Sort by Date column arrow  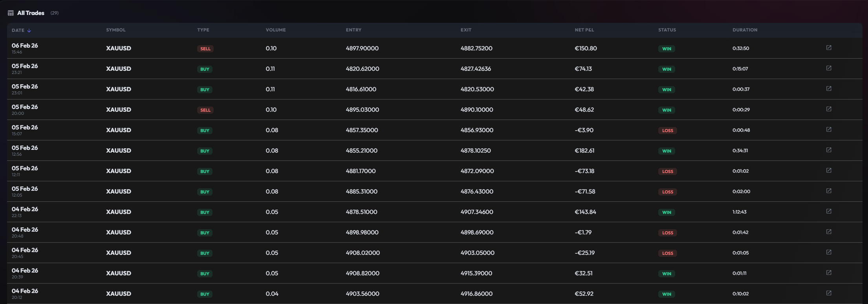pos(29,30)
